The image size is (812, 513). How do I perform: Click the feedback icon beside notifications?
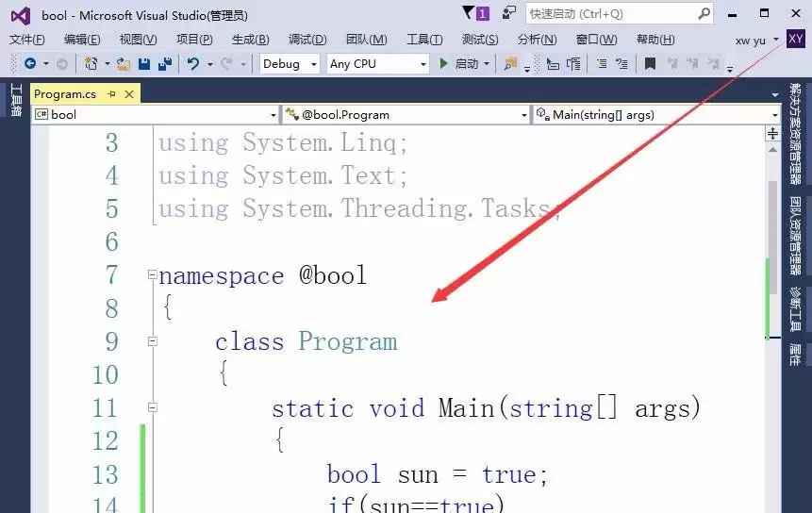509,13
